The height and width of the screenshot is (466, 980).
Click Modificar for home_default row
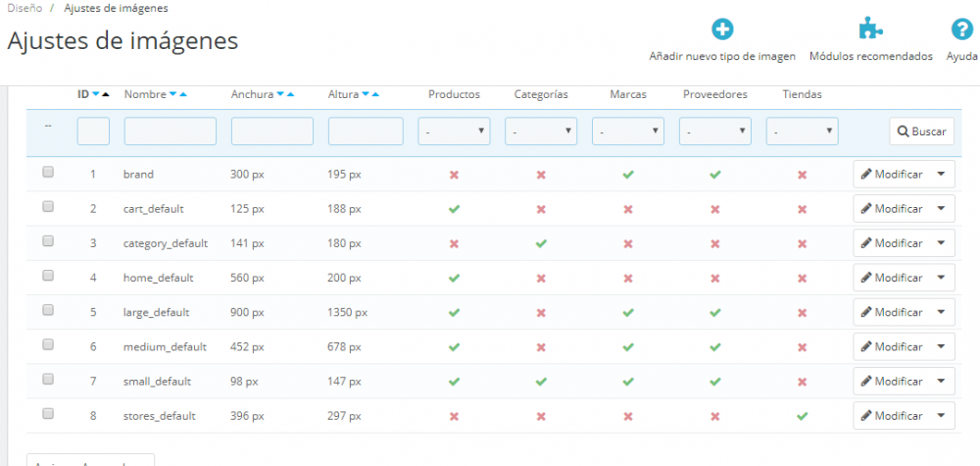click(892, 278)
